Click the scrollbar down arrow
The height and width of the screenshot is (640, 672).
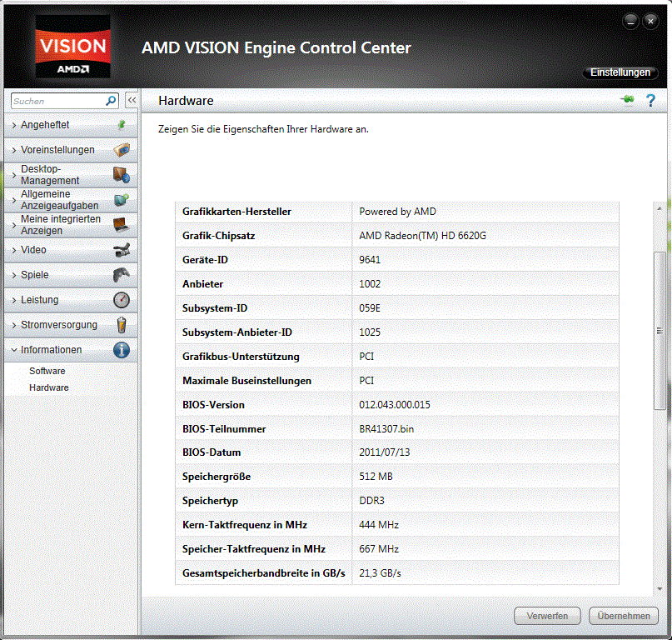pos(660,589)
